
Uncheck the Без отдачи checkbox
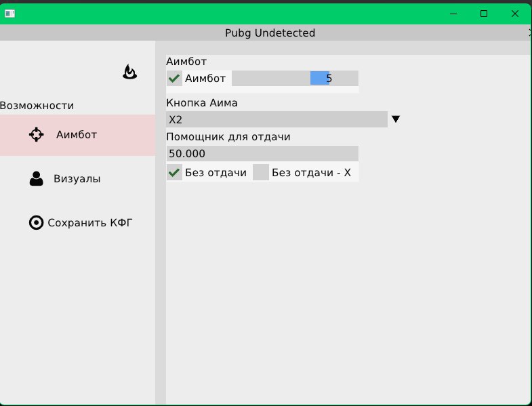174,172
